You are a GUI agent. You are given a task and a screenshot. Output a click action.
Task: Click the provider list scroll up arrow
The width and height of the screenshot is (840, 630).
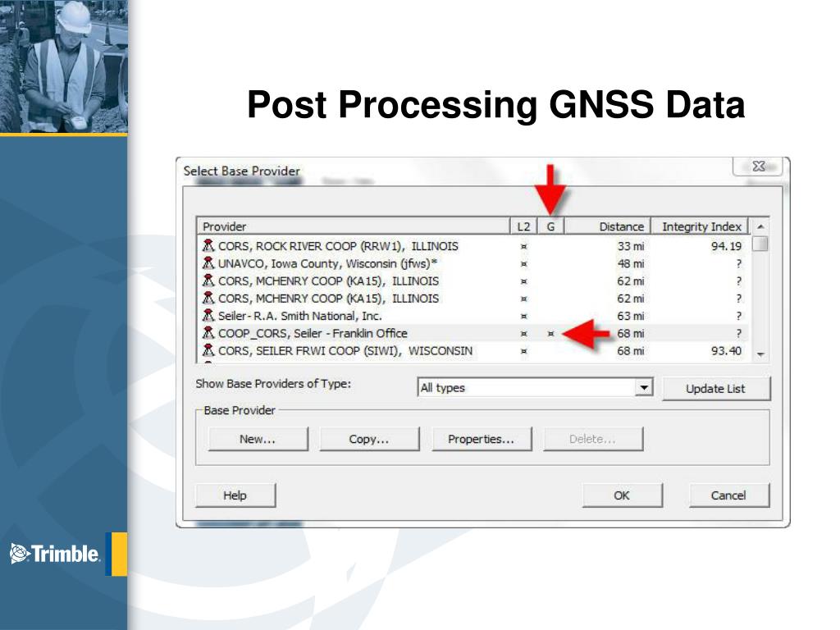point(760,226)
